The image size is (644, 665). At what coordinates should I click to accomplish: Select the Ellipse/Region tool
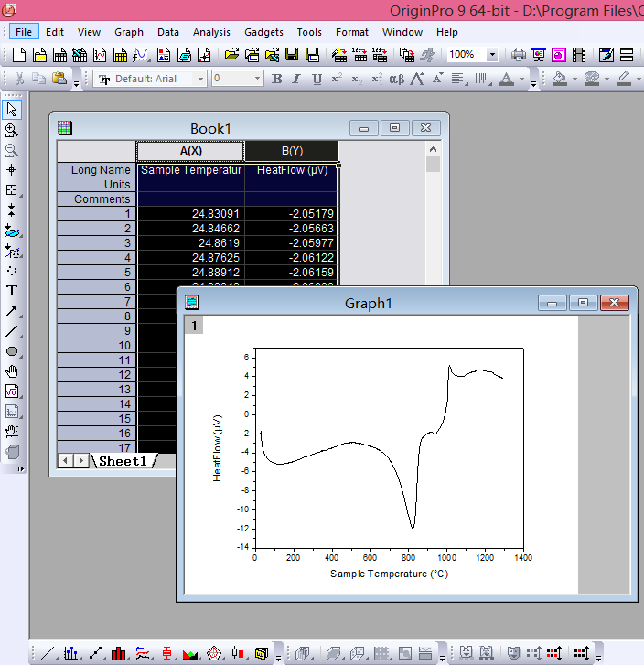12,351
